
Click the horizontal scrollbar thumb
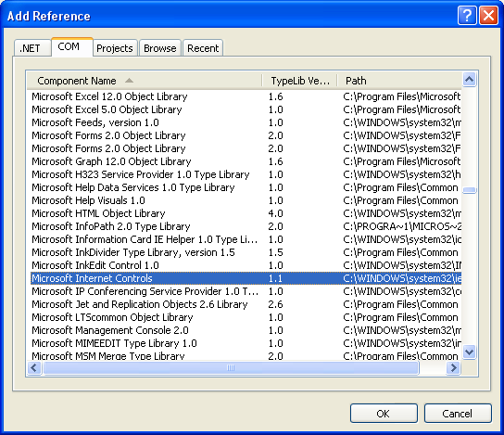tap(231, 367)
